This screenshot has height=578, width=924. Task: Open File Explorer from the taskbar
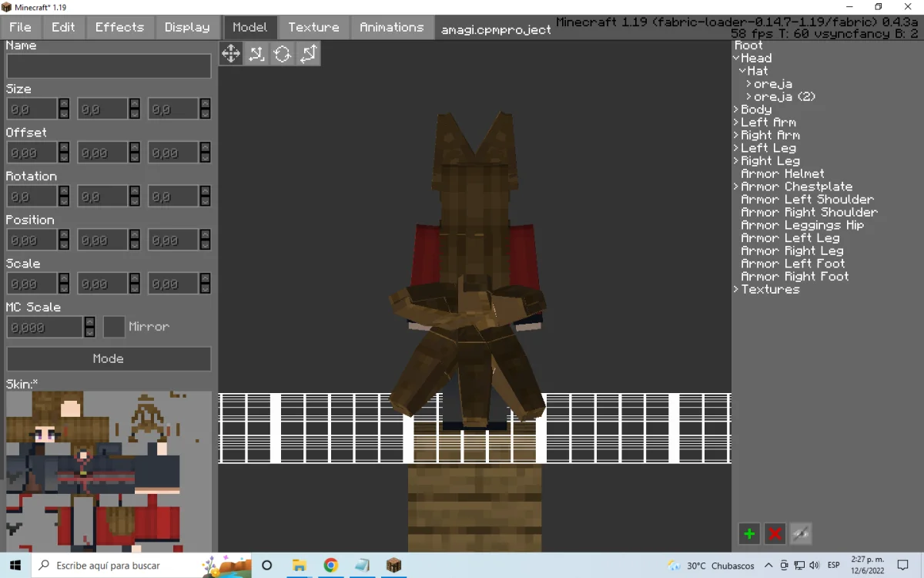pyautogui.click(x=299, y=565)
